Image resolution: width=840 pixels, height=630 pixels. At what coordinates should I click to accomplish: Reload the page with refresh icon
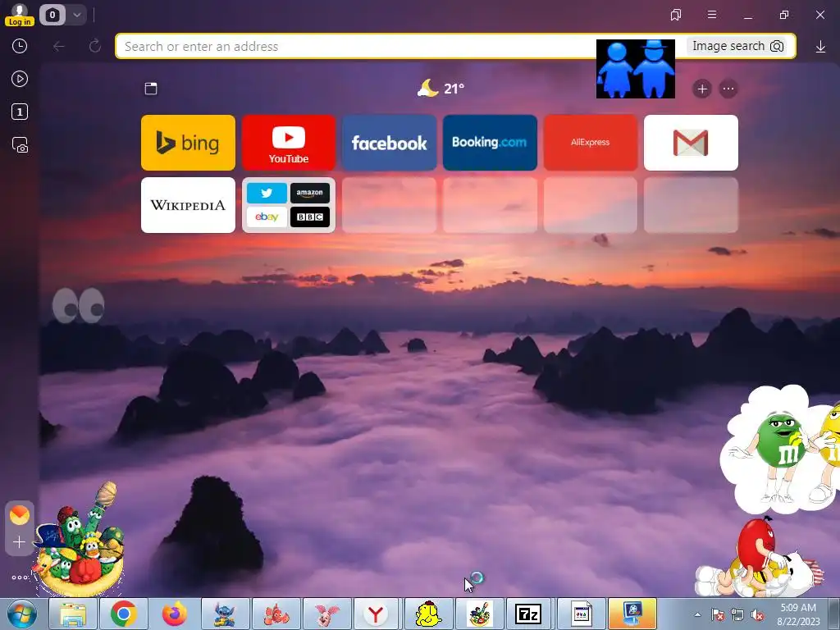pyautogui.click(x=95, y=47)
